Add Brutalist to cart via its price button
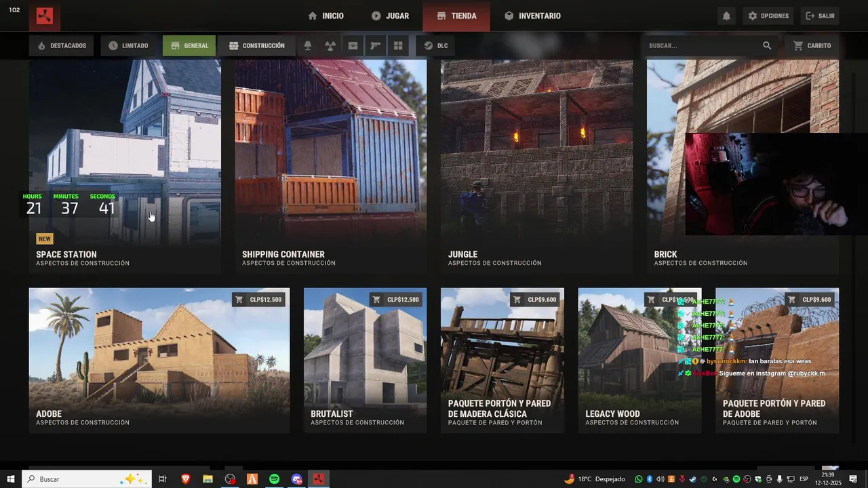This screenshot has height=488, width=868. coord(396,300)
